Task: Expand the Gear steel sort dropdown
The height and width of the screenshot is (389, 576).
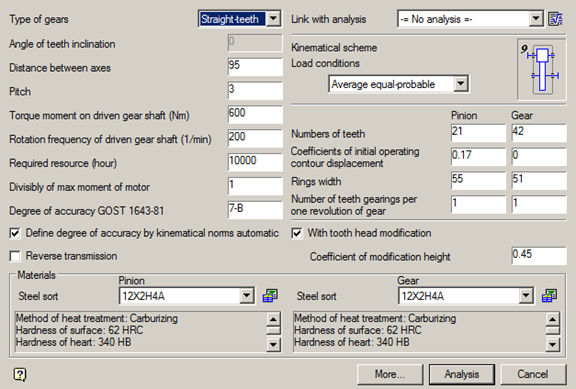Action: click(526, 296)
